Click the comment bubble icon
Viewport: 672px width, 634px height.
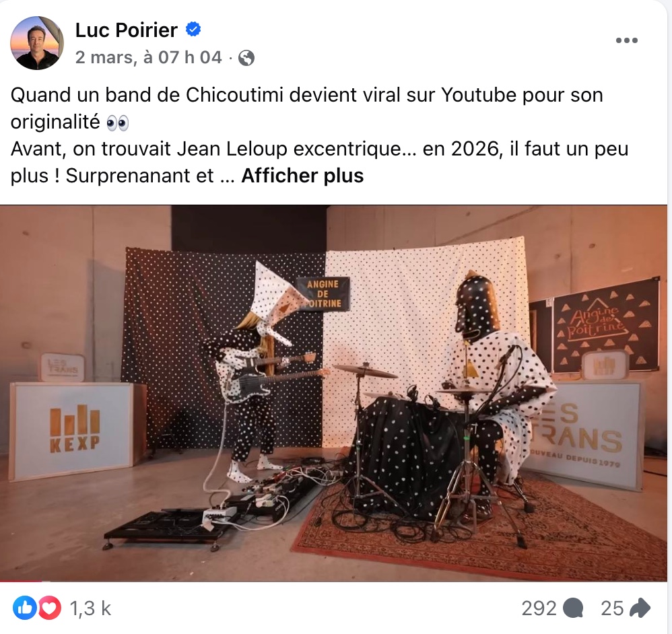[x=573, y=608]
